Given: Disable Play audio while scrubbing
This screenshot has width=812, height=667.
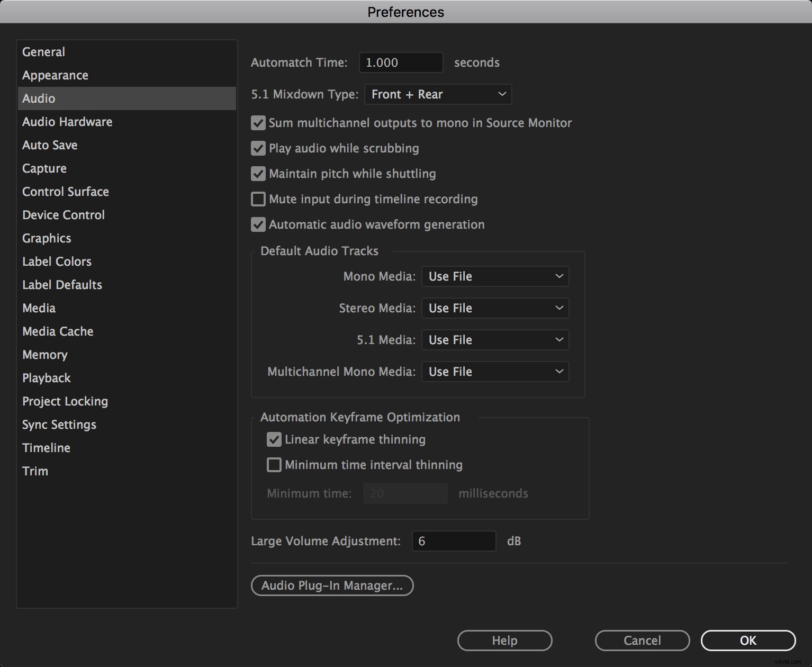Looking at the screenshot, I should [258, 148].
